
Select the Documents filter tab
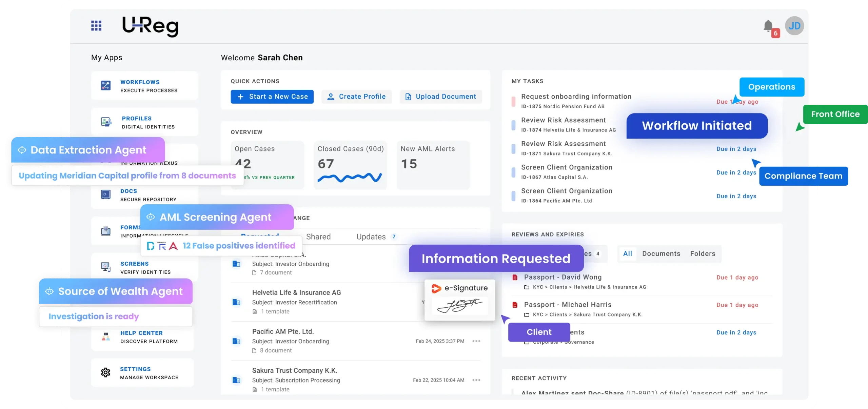point(661,253)
